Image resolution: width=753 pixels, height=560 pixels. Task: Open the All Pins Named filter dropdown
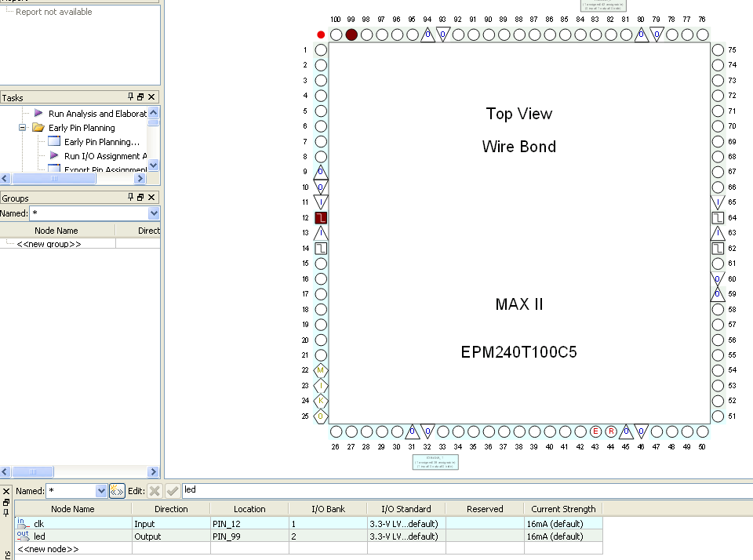coord(101,491)
